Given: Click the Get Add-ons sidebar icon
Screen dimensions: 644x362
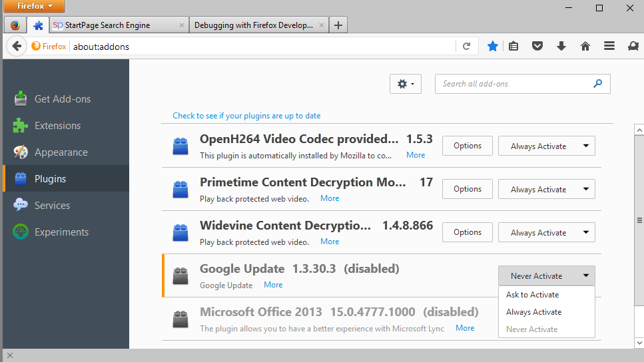Looking at the screenshot, I should tap(21, 99).
